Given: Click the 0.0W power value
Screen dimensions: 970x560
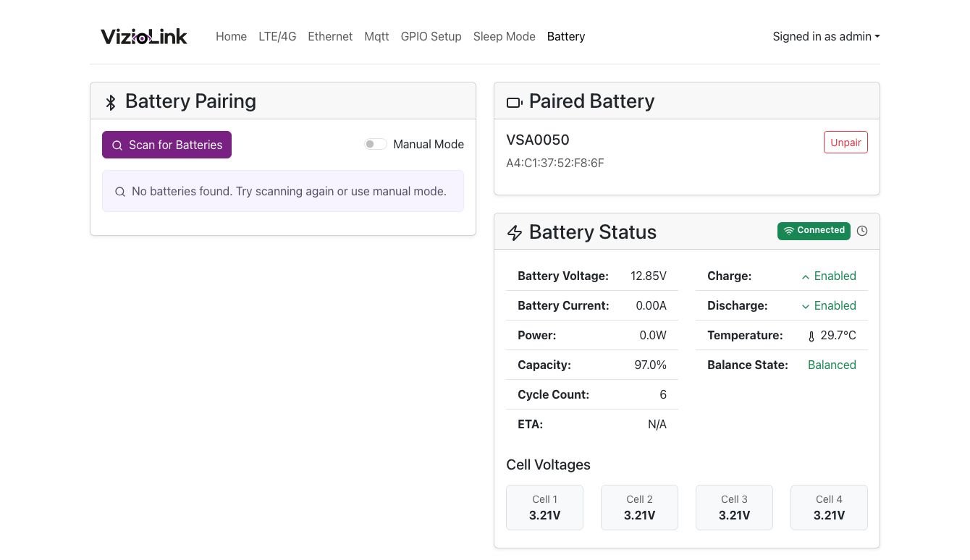Looking at the screenshot, I should coord(653,335).
